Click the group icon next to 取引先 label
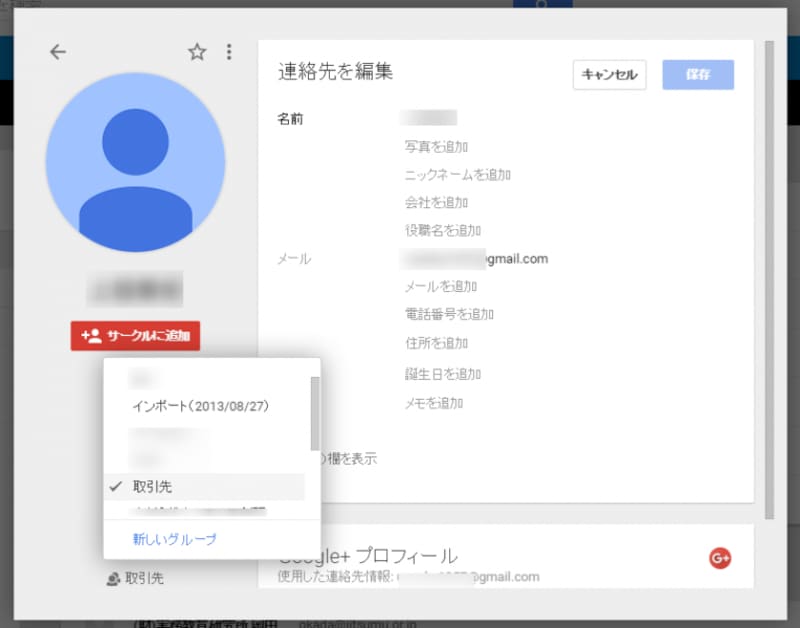 tap(112, 578)
